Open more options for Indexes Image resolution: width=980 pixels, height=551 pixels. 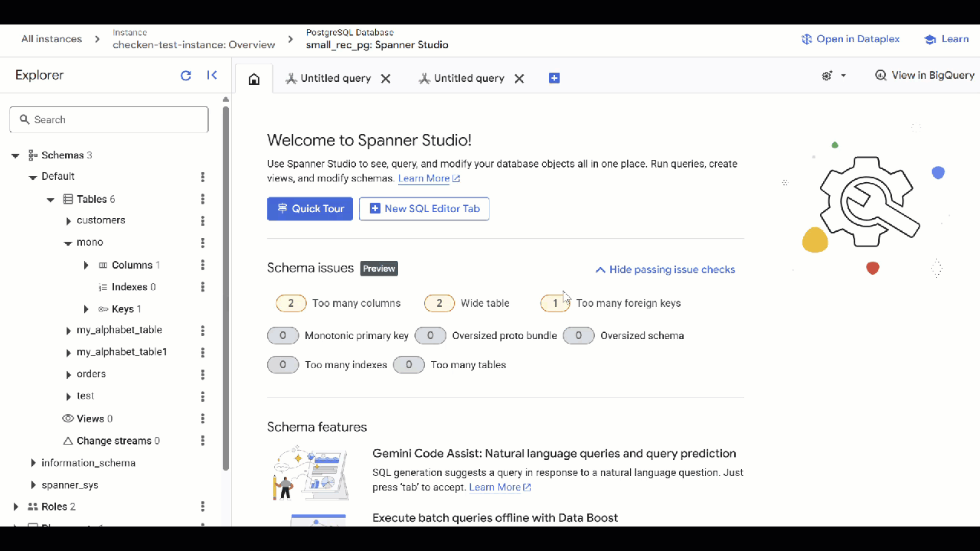[x=203, y=287]
